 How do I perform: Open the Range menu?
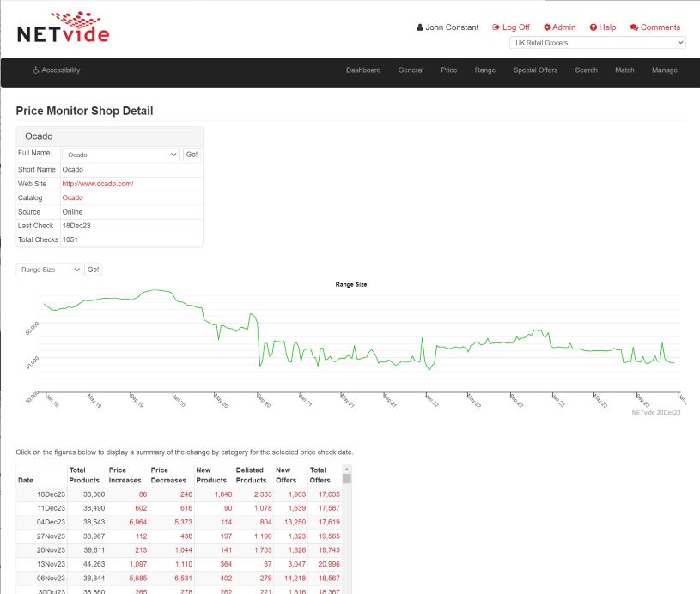(484, 70)
